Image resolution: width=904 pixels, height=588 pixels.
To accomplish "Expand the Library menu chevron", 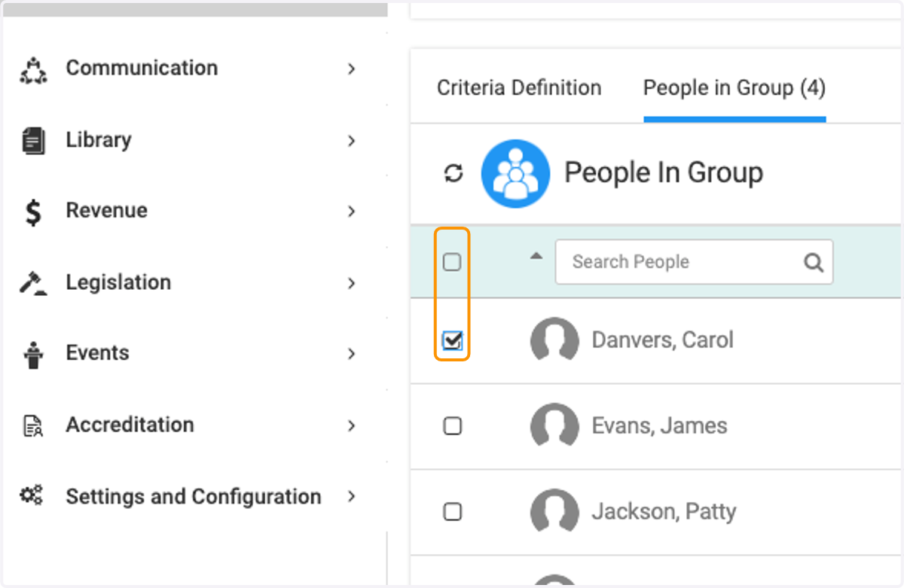I will click(351, 140).
